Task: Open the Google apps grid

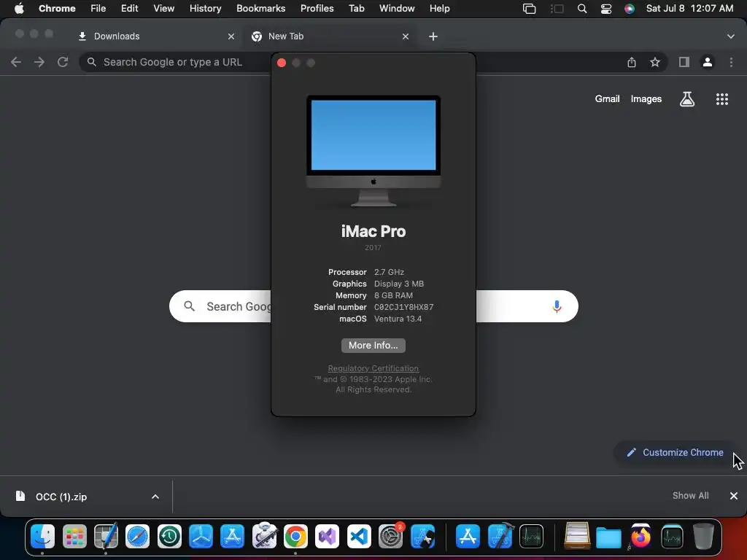Action: point(721,99)
